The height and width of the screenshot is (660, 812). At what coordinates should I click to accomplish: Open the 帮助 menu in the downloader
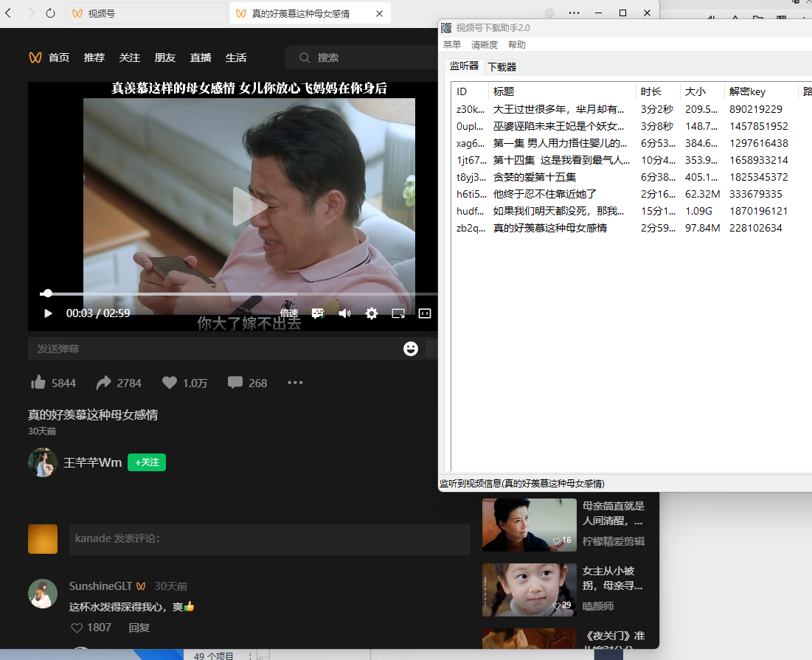tap(517, 44)
